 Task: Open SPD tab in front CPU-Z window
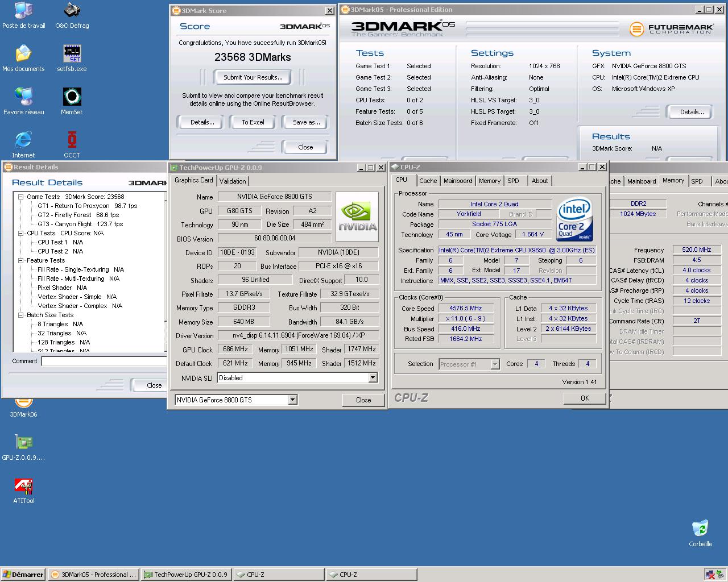pos(514,181)
